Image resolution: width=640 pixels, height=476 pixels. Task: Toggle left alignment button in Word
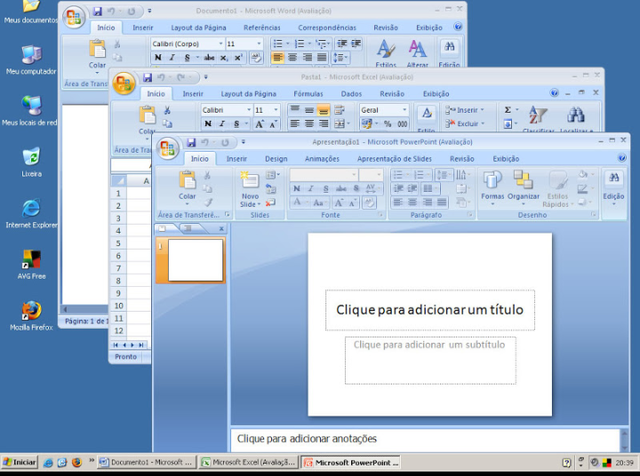pyautogui.click(x=278, y=58)
